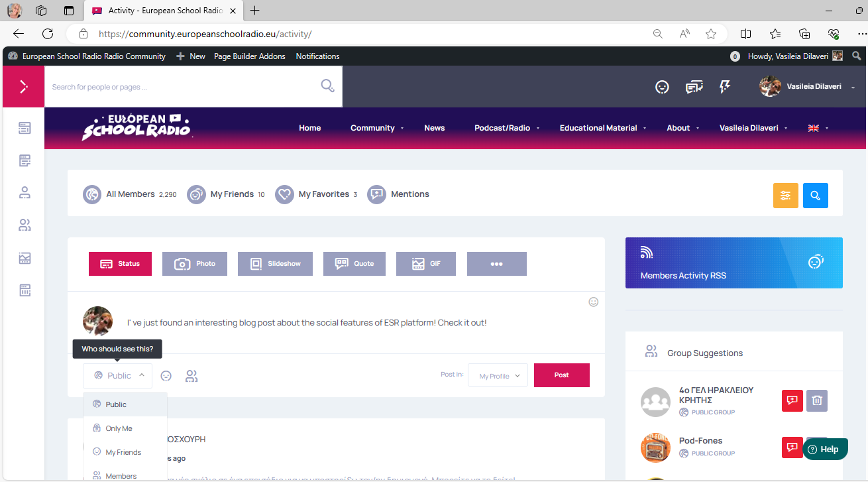Expand the Community navigation menu
This screenshot has width=868, height=482.
click(376, 128)
